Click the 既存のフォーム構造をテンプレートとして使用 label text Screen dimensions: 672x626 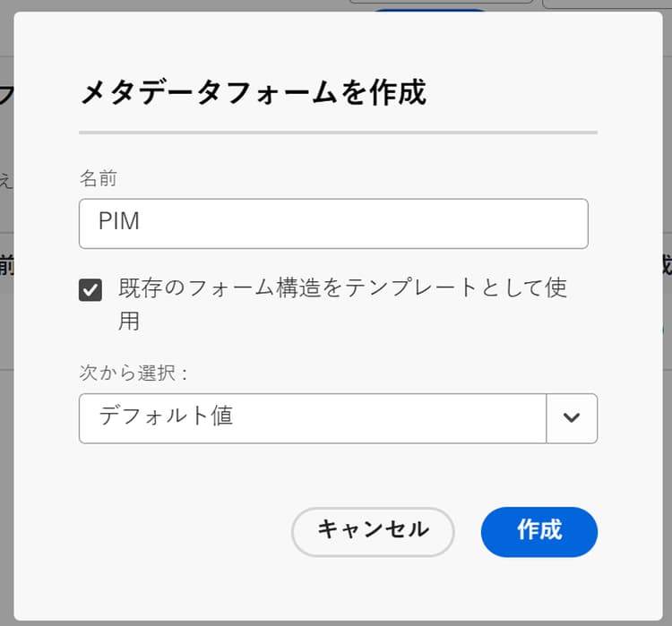[342, 288]
